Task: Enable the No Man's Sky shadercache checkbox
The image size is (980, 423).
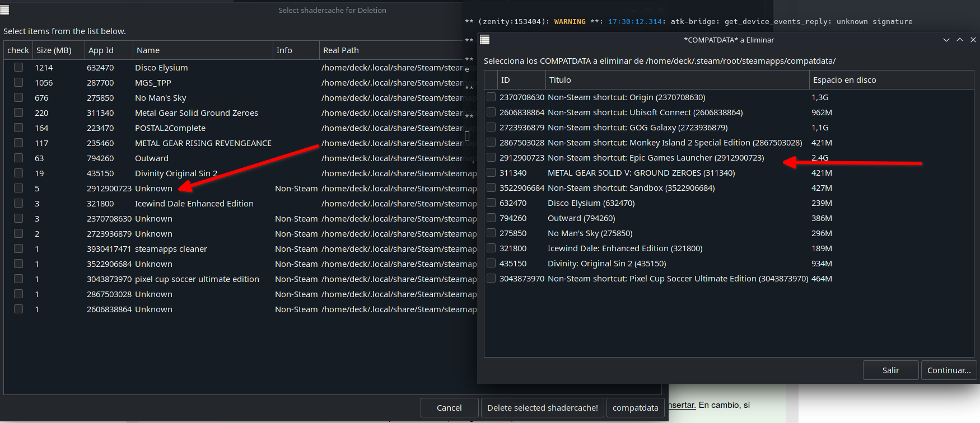Action: click(18, 97)
